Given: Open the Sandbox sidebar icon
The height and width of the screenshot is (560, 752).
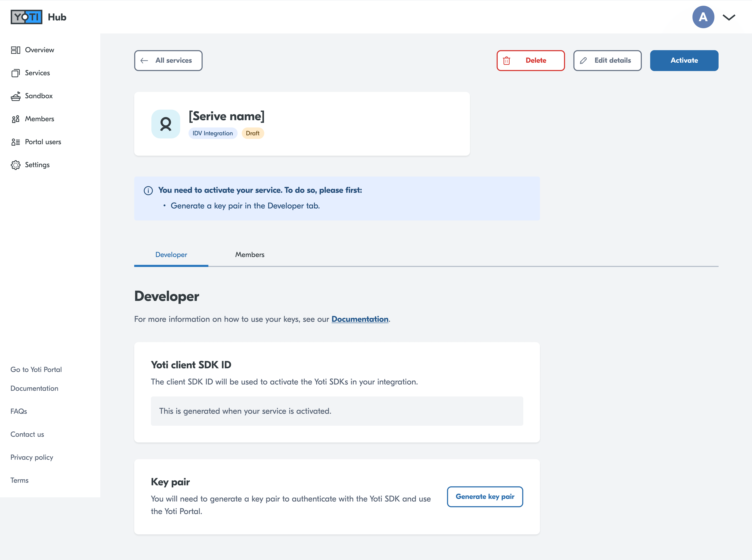Looking at the screenshot, I should (16, 96).
